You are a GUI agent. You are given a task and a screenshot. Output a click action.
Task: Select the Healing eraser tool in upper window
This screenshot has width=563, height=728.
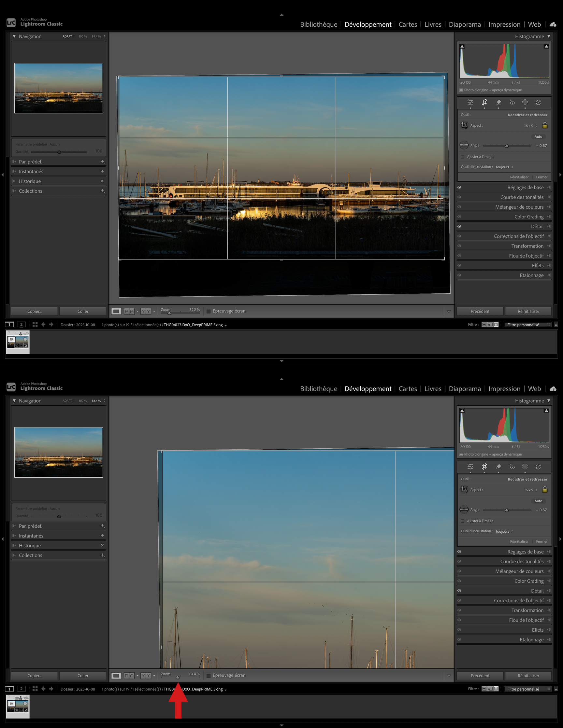(498, 102)
